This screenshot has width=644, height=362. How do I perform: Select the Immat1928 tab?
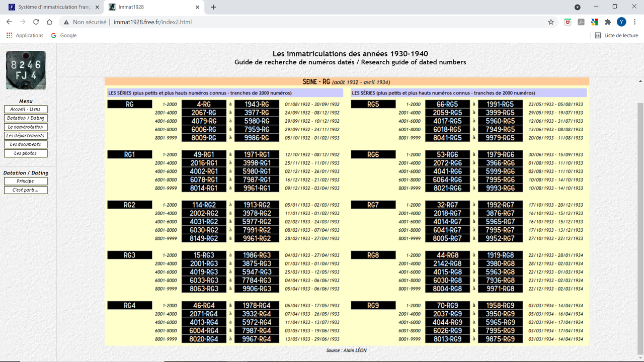tap(154, 7)
